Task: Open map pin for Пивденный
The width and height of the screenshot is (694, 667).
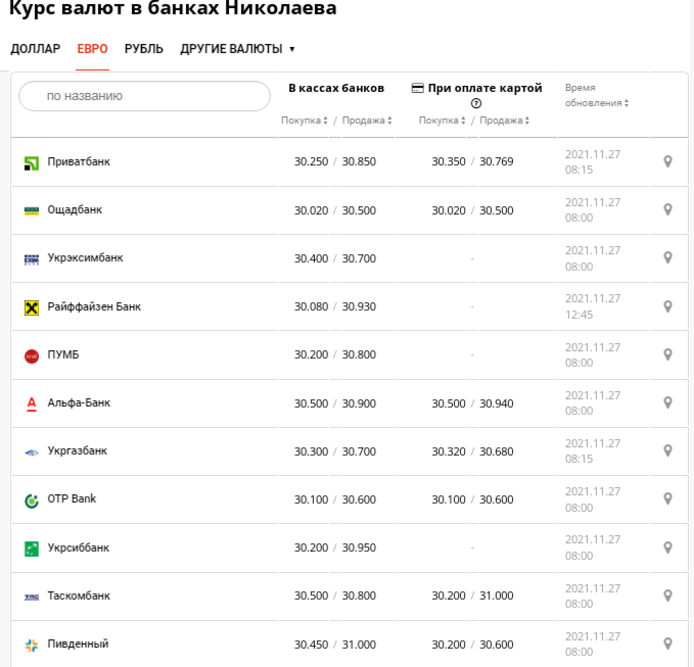Action: pos(667,644)
